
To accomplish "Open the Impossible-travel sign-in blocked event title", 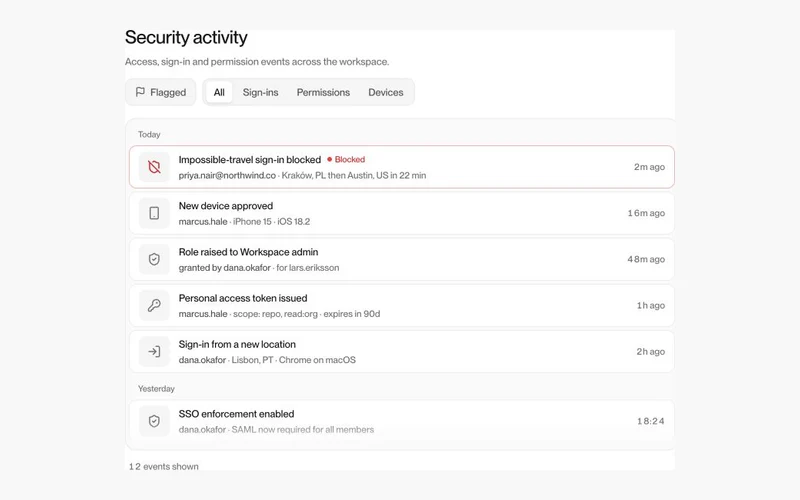I will tap(249, 160).
